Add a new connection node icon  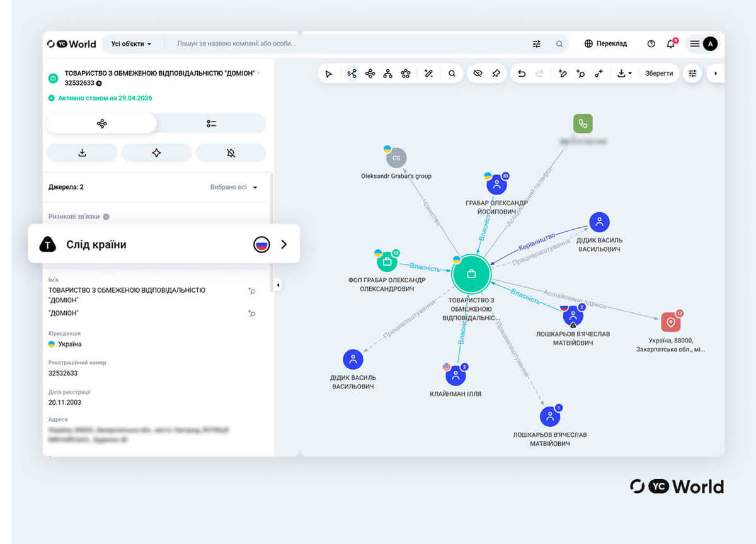pos(599,74)
